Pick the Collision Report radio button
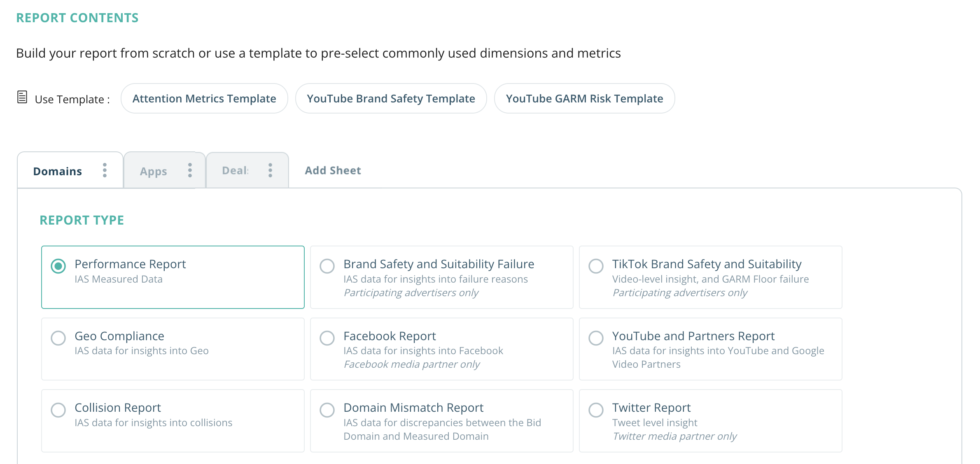 (58, 410)
